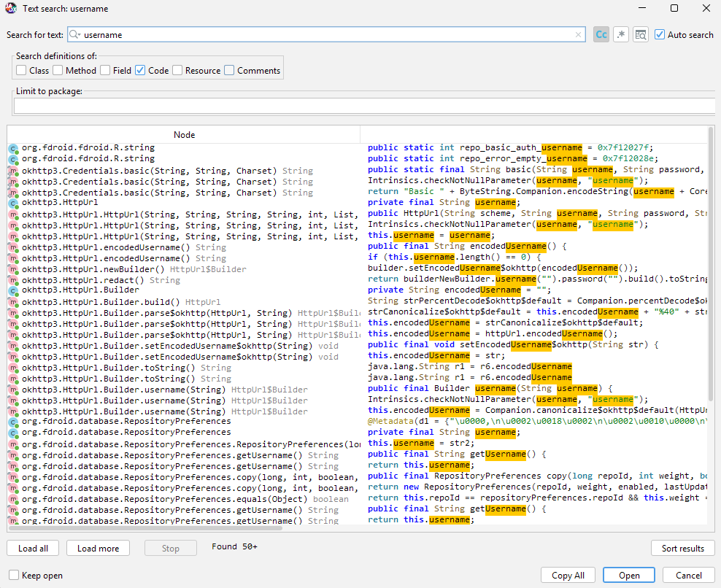This screenshot has width=721, height=588.
Task: Select the first org.fdroid.fdroid.R.string class icon
Action: [13, 148]
